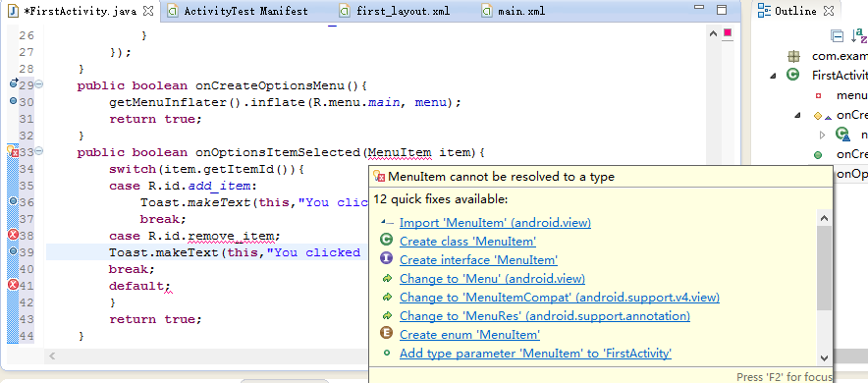Click the purple interface icon in quick fixes
868x383 pixels.
point(387,258)
